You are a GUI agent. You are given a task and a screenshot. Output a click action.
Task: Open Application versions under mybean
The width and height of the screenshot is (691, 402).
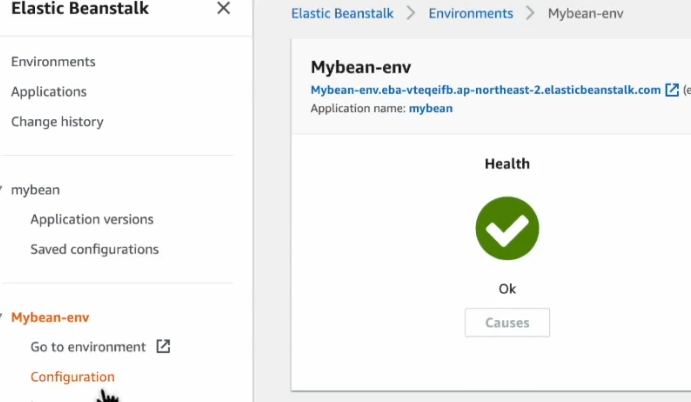pyautogui.click(x=92, y=219)
